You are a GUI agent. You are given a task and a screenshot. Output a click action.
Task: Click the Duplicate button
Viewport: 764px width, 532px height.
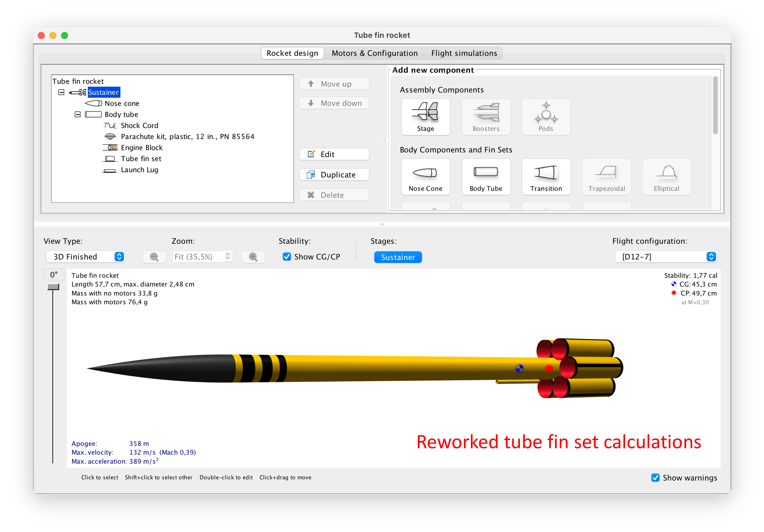(x=334, y=175)
